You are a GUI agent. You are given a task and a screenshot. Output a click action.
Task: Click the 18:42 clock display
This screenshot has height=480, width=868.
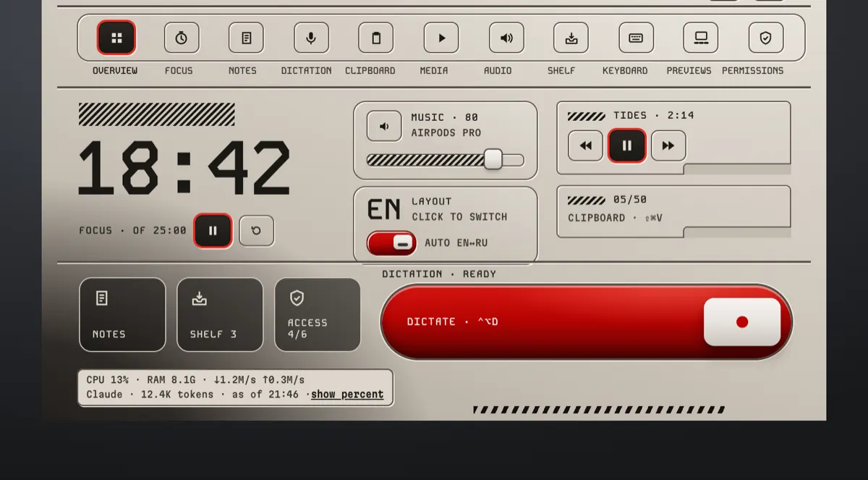(x=184, y=169)
